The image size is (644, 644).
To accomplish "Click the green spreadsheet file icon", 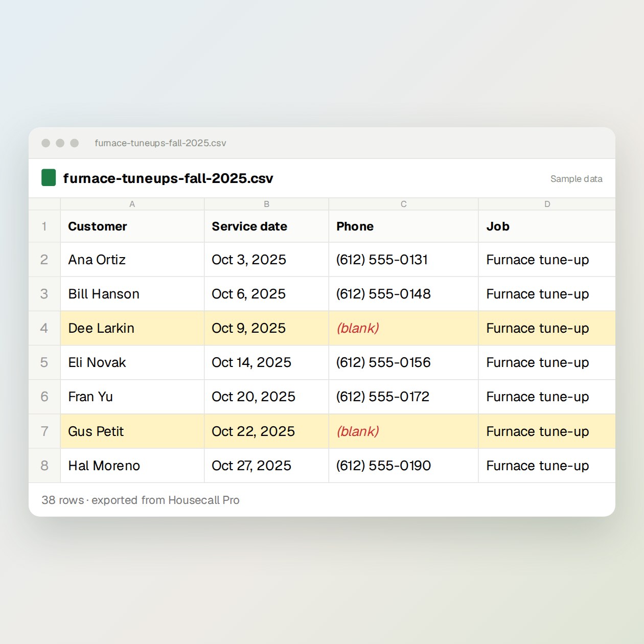I will pos(49,178).
